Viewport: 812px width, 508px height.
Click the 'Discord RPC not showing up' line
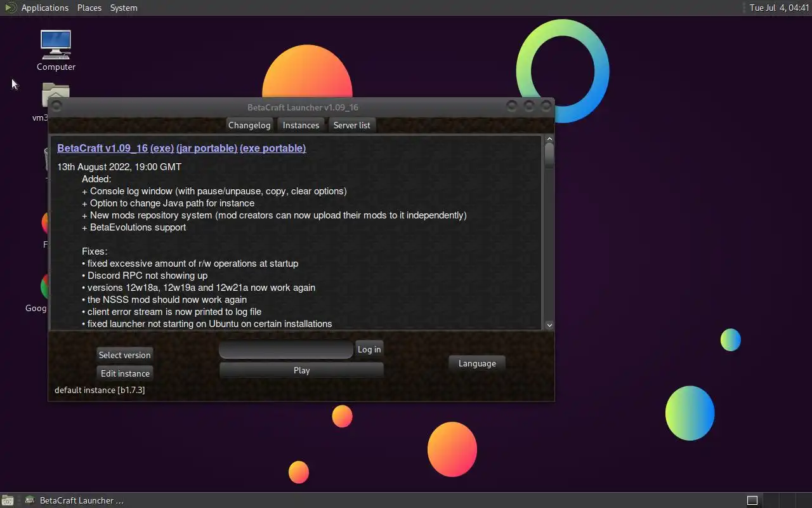pyautogui.click(x=145, y=276)
